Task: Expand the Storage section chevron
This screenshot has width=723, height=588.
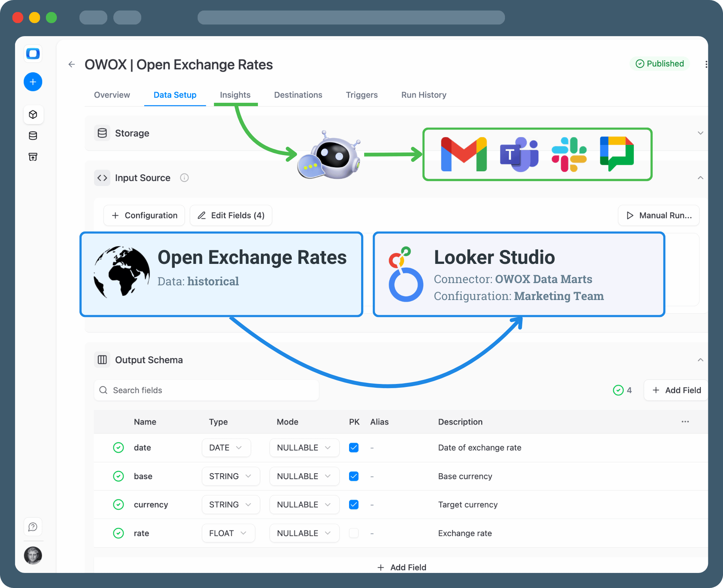Action: coord(700,133)
